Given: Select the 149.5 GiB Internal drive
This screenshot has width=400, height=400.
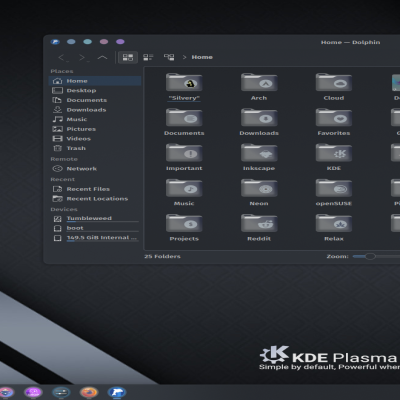Looking at the screenshot, I should (95, 238).
